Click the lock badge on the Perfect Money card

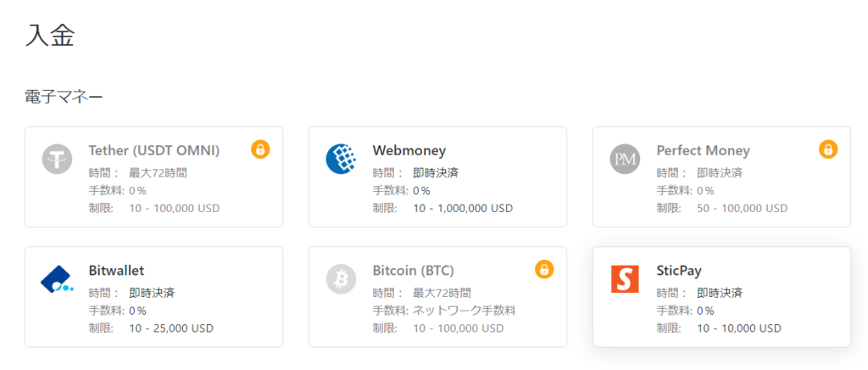(x=828, y=149)
